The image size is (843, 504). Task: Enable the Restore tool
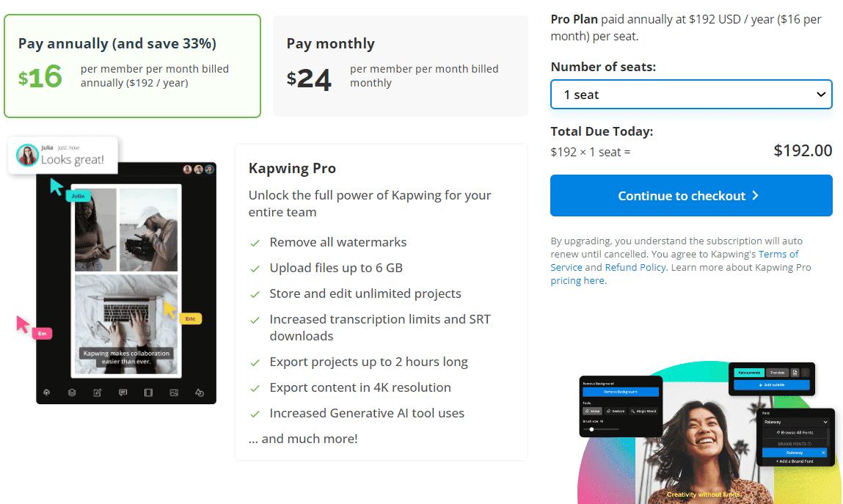pyautogui.click(x=616, y=411)
